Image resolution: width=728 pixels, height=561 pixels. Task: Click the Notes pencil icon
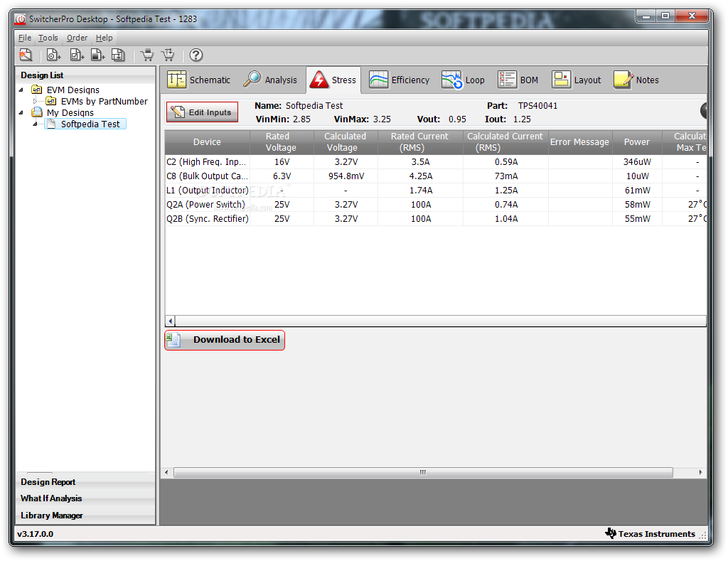(623, 80)
